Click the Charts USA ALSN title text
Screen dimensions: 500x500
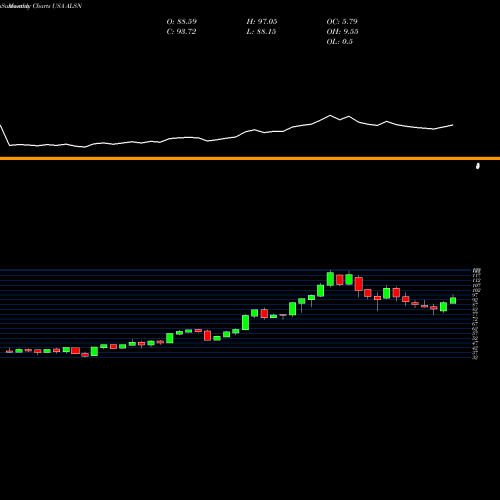click(57, 6)
